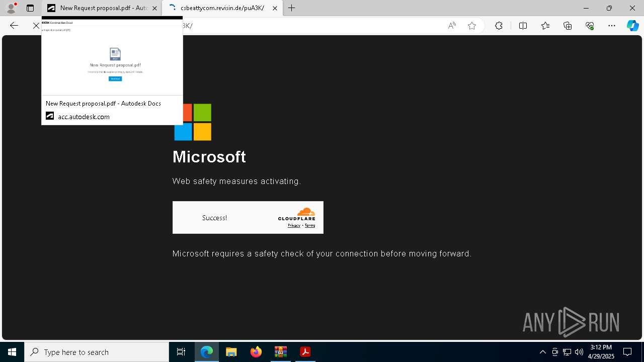Click 'Web safety measures activating.' text
Image resolution: width=644 pixels, height=362 pixels.
click(236, 181)
